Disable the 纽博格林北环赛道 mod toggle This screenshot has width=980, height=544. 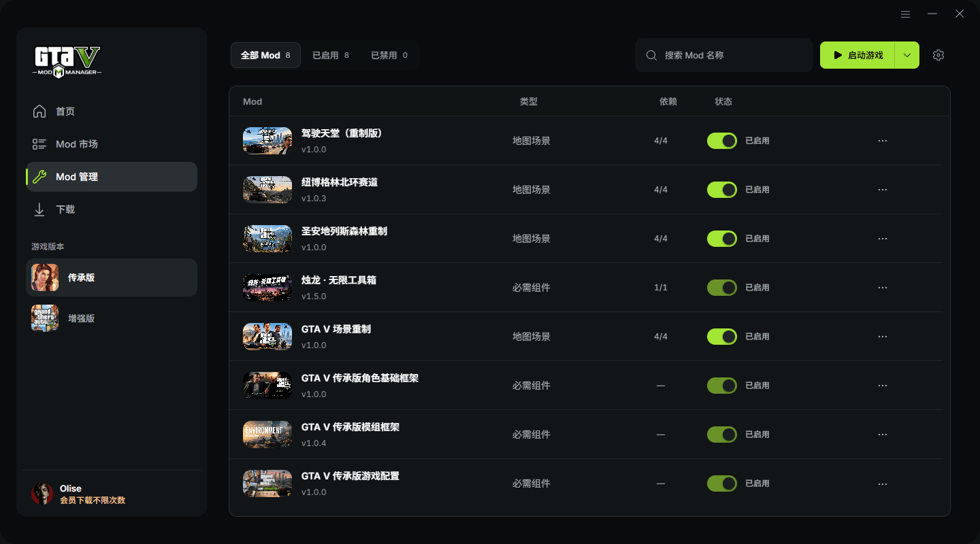tap(722, 190)
